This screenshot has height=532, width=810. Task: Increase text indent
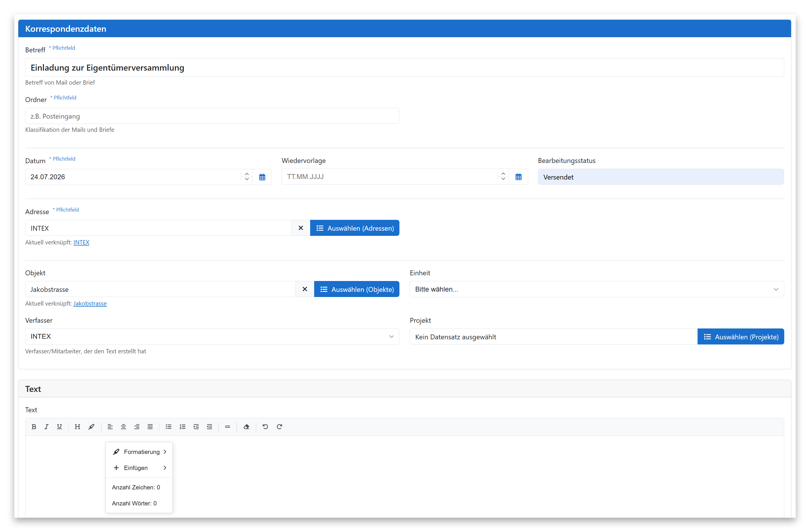(196, 427)
